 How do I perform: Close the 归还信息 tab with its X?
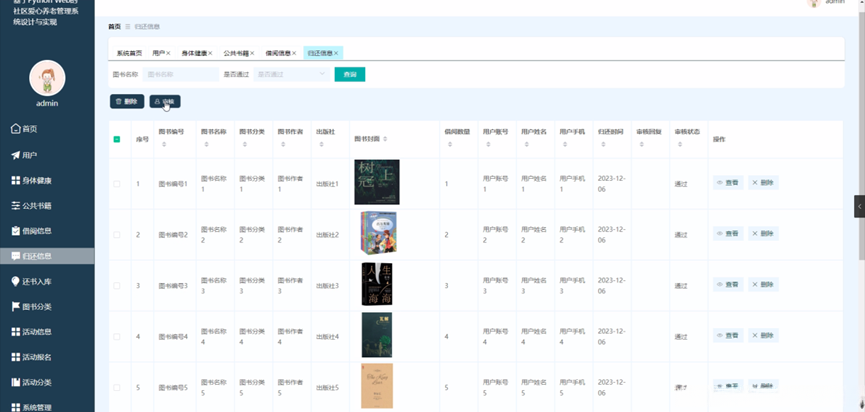point(336,53)
